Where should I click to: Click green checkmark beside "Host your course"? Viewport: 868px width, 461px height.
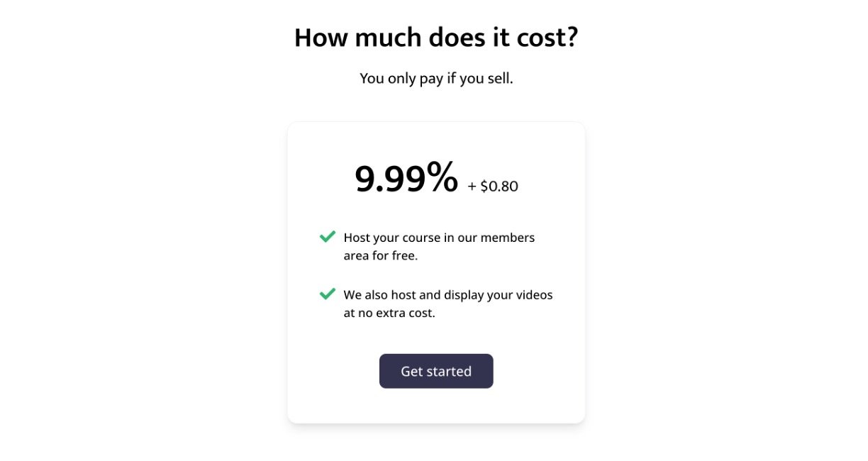pyautogui.click(x=327, y=237)
